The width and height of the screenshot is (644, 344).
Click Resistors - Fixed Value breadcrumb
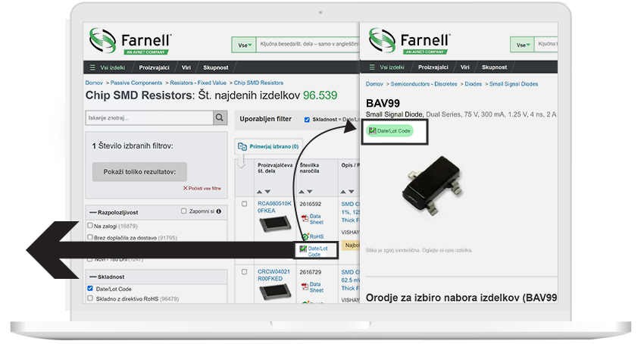click(198, 83)
